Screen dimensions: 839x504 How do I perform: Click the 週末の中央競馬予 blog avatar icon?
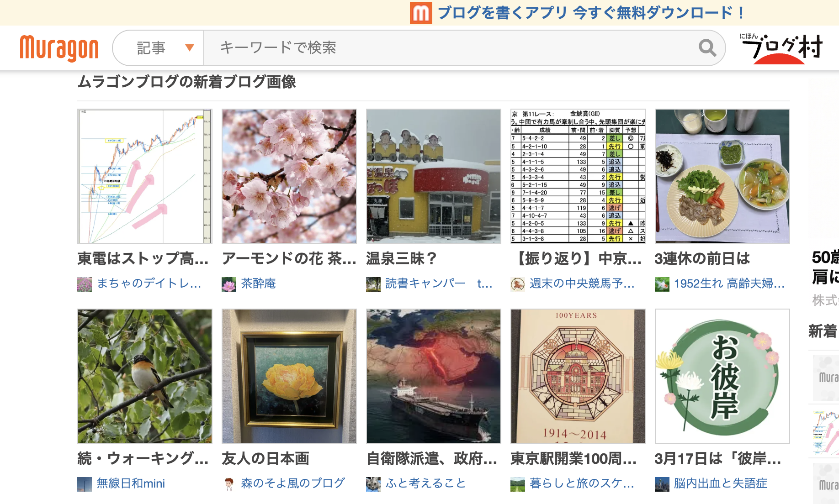pyautogui.click(x=518, y=284)
